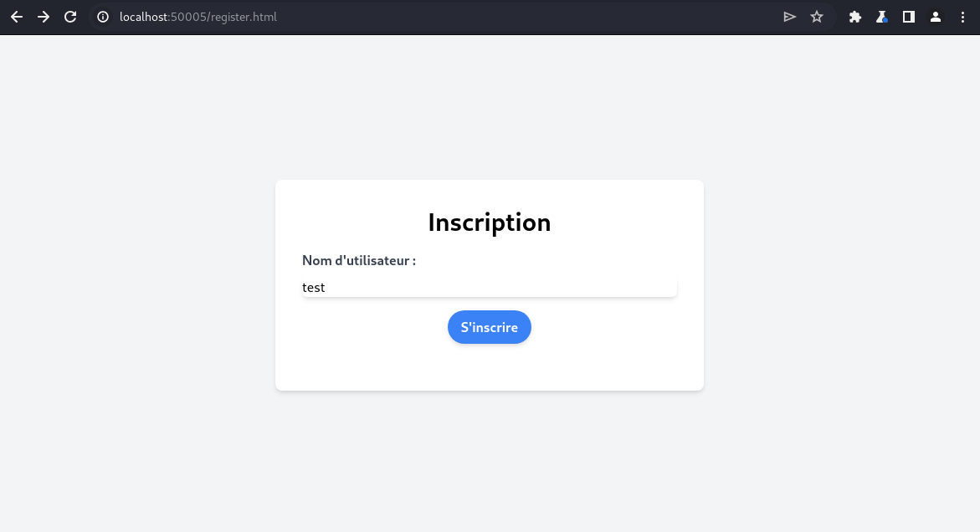Open the Extensions puzzle-piece menu
The image size is (980, 532).
pyautogui.click(x=854, y=17)
